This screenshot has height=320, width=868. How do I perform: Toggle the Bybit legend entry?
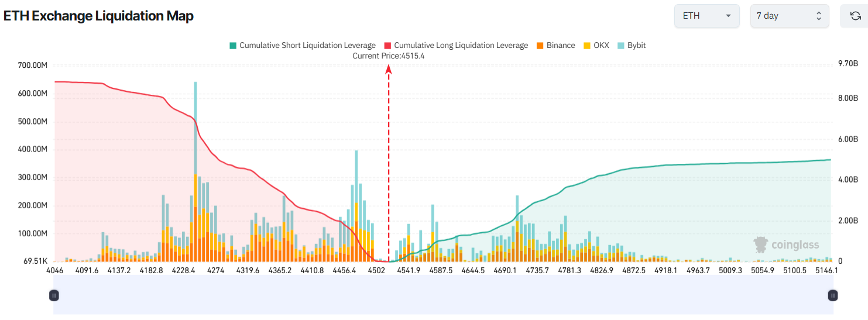[x=632, y=45]
